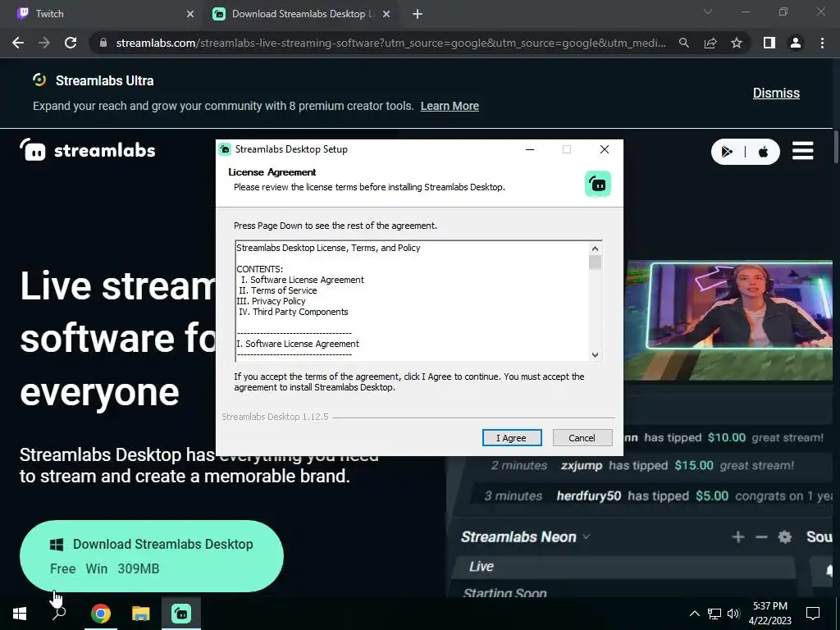Reload the Streamlabs page
The width and height of the screenshot is (840, 630).
71,43
